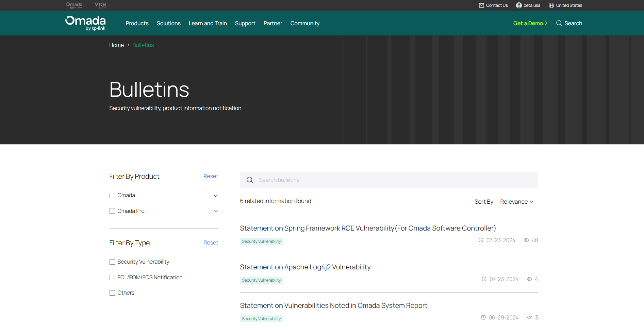The width and height of the screenshot is (644, 330).
Task: Click the Get a Demo link
Action: point(530,23)
